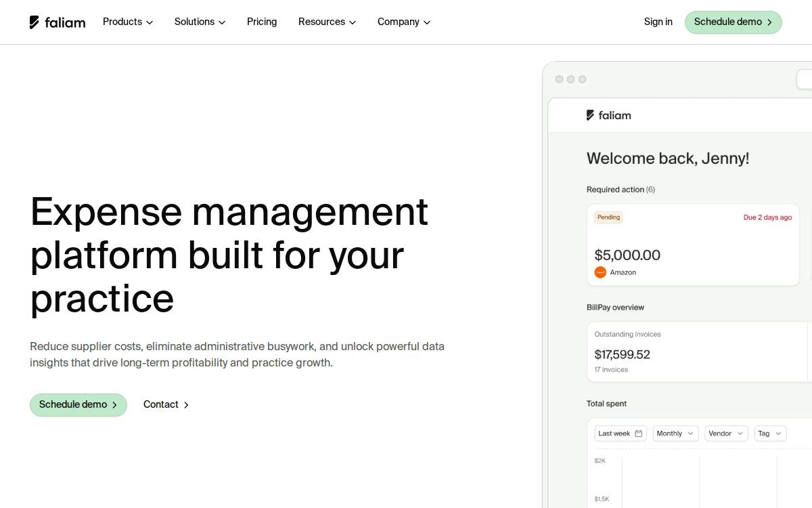Click the $17,599.52 outstanding invoices value

[622, 354]
